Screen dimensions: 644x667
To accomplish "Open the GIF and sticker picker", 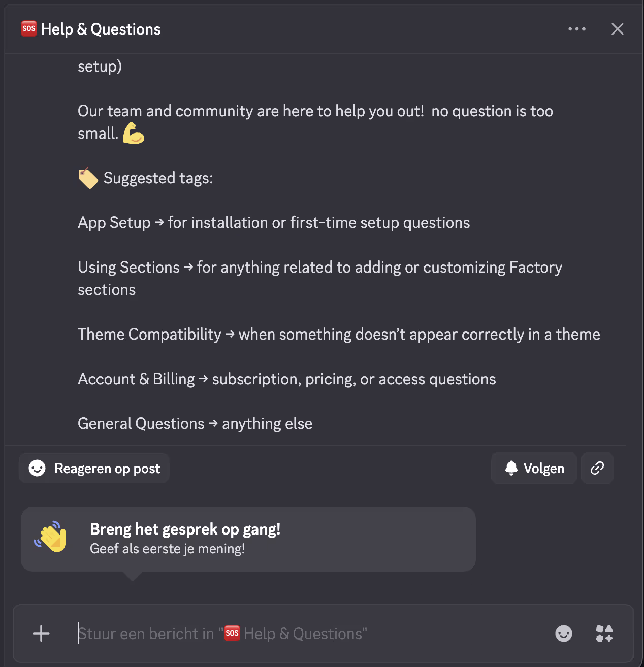I will coord(604,634).
